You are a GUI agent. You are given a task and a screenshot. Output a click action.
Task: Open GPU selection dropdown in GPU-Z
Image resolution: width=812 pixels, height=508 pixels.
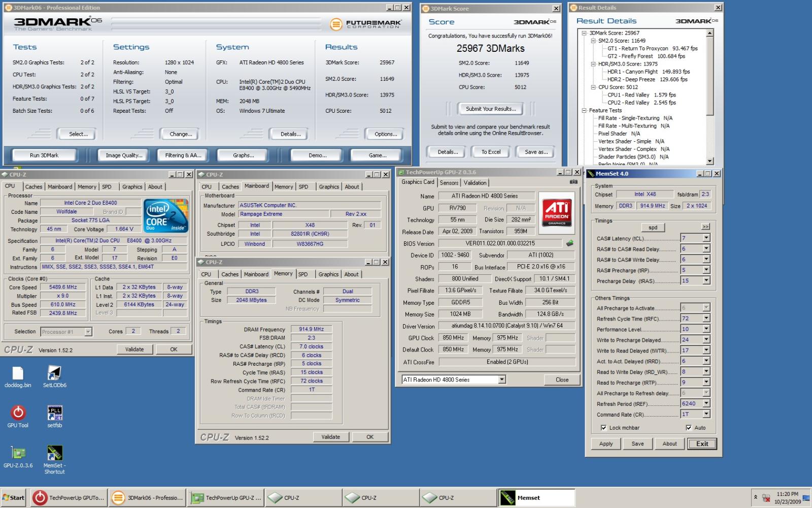click(502, 379)
